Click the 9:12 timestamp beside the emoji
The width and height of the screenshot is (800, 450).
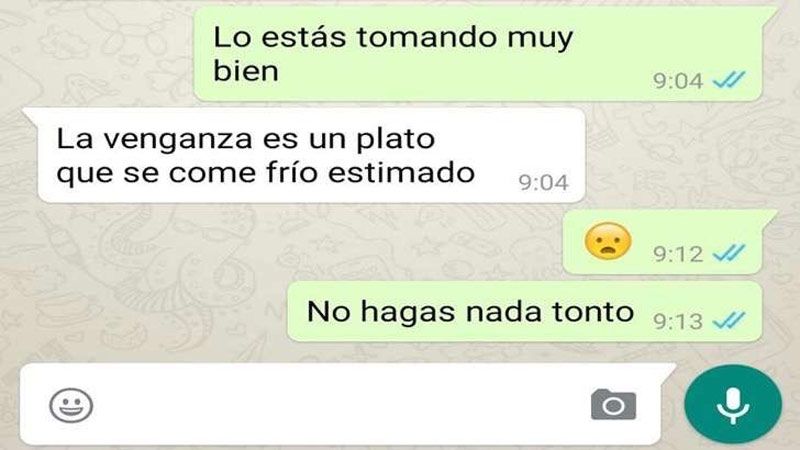tap(678, 254)
